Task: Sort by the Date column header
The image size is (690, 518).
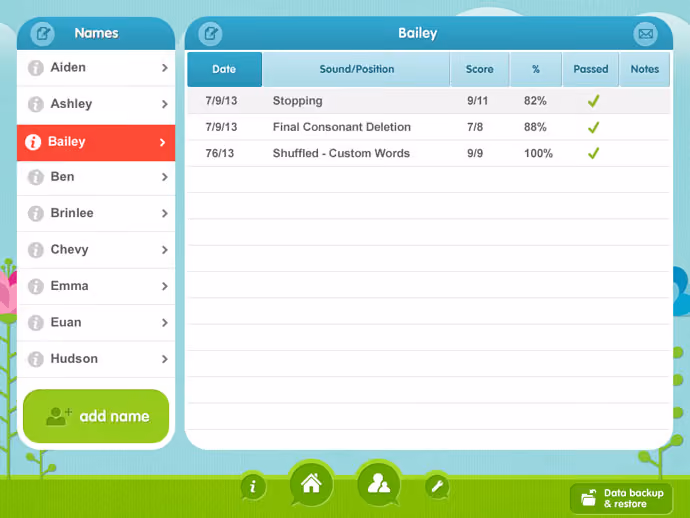Action: [x=224, y=69]
